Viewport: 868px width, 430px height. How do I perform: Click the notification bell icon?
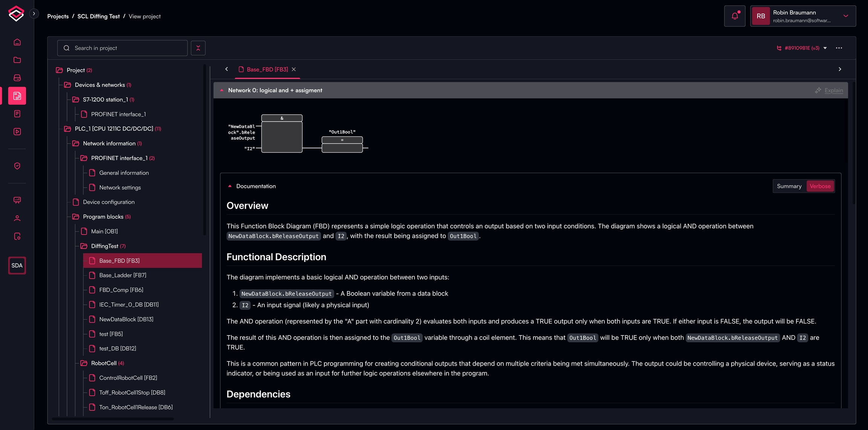coord(734,16)
